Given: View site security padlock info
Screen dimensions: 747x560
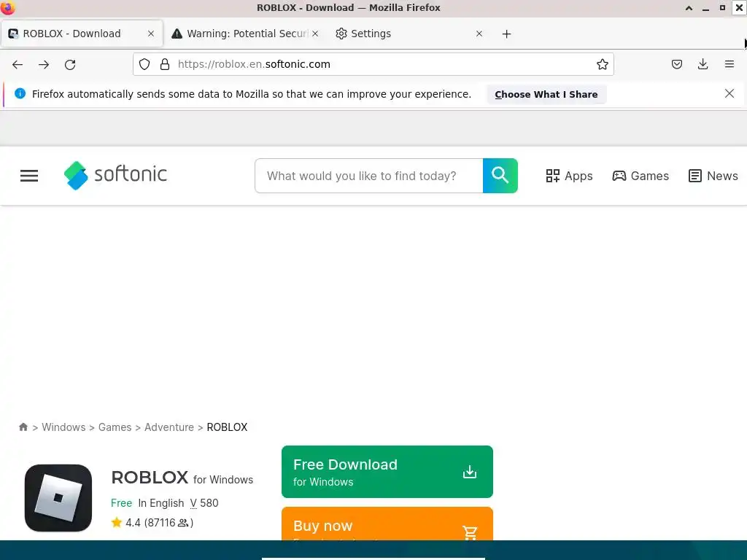Looking at the screenshot, I should (x=165, y=64).
